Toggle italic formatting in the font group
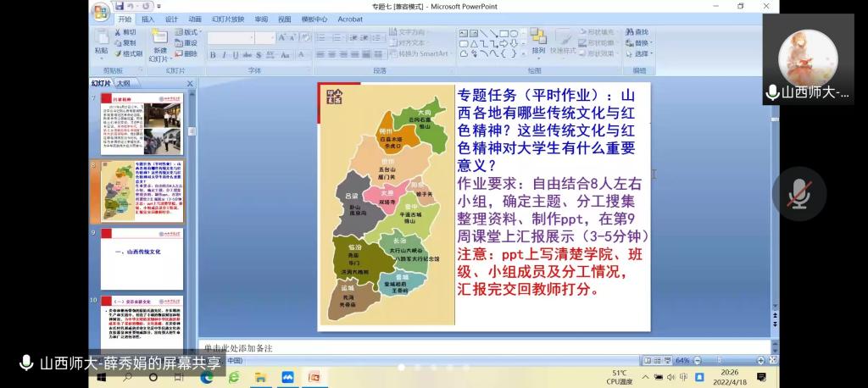 click(224, 54)
